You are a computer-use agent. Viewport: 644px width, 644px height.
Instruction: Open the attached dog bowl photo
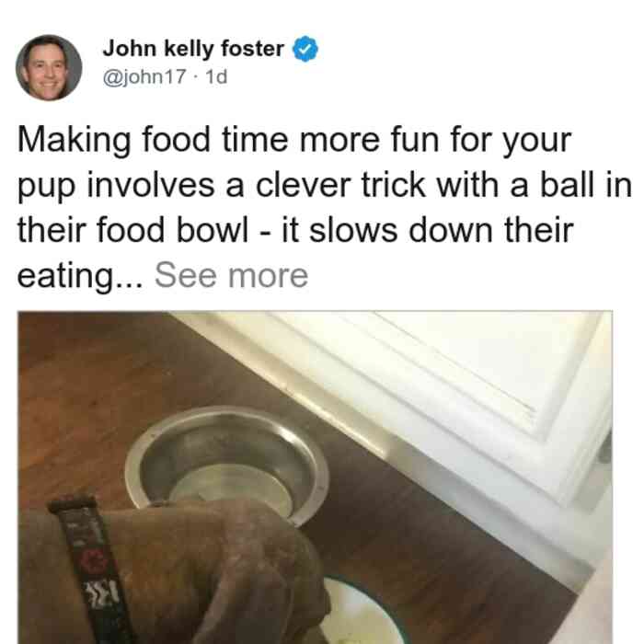(315, 477)
